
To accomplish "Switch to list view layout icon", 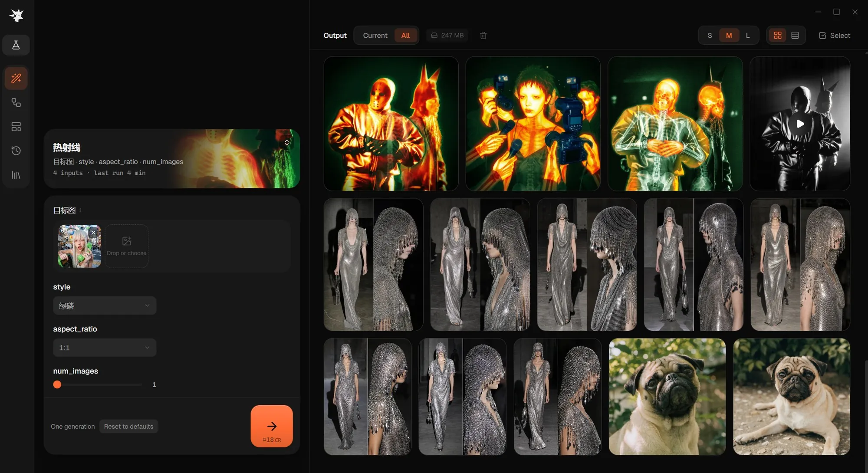I will click(x=795, y=36).
